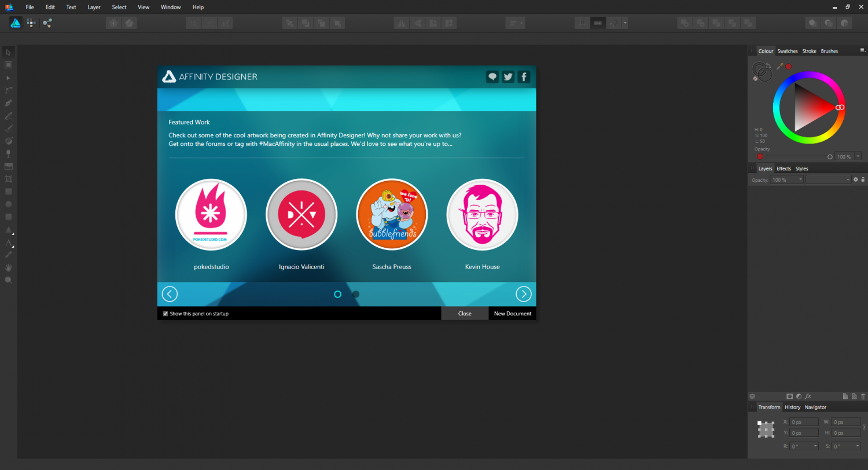Open the Facebook link in welcome panel
The image size is (868, 470).
(524, 76)
